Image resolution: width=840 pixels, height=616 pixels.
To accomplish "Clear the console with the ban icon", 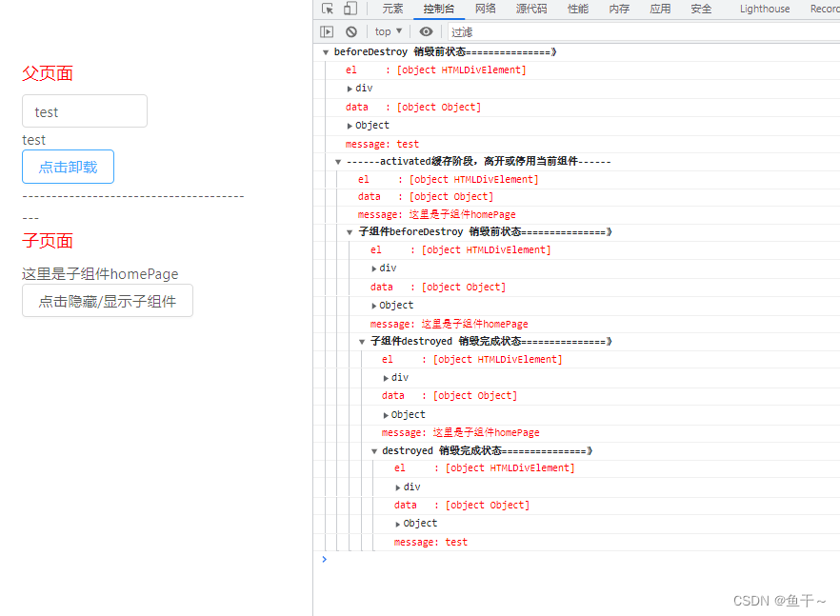I will coord(350,32).
